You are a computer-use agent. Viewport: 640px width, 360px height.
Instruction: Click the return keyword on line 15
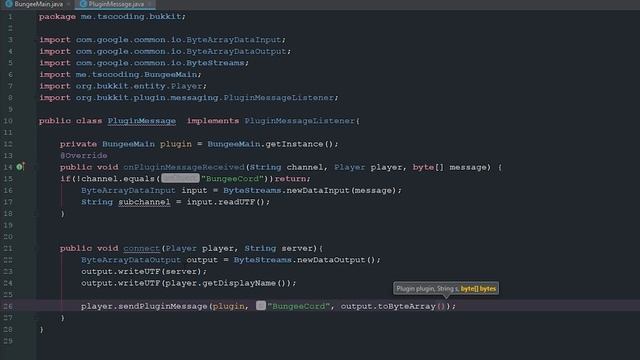290,178
